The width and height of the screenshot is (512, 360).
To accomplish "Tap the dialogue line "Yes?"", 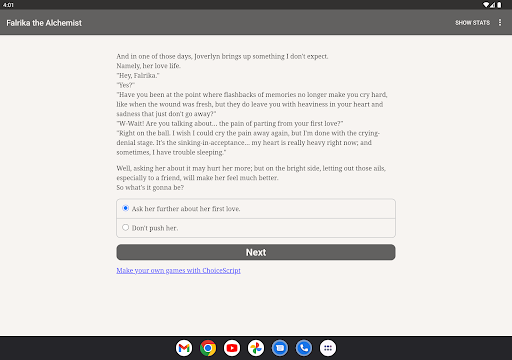I will (x=126, y=85).
